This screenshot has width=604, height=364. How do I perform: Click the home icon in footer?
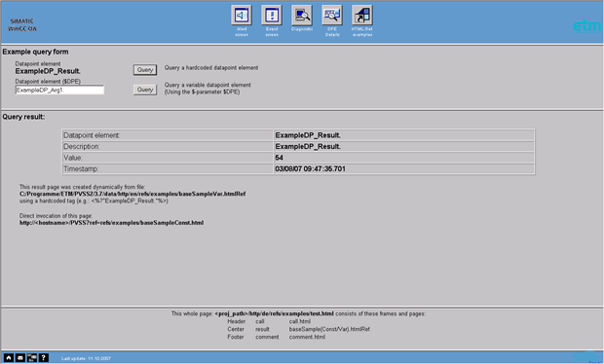[9, 358]
